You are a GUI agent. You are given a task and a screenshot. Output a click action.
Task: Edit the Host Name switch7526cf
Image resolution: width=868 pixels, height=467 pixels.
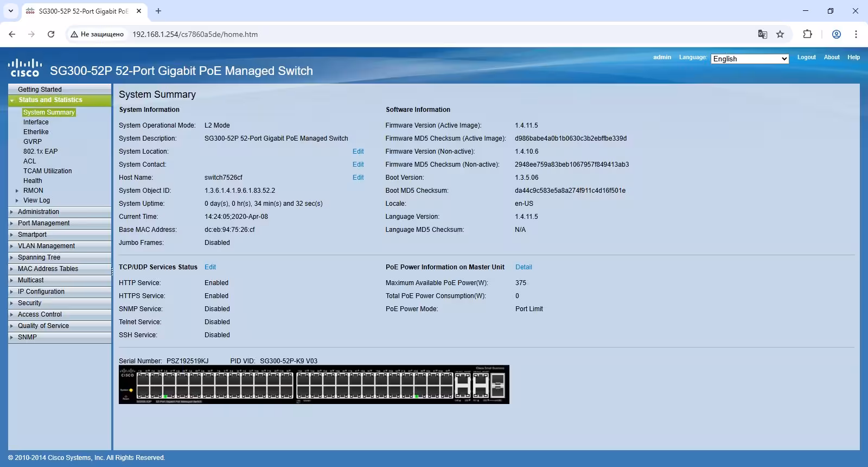358,178
